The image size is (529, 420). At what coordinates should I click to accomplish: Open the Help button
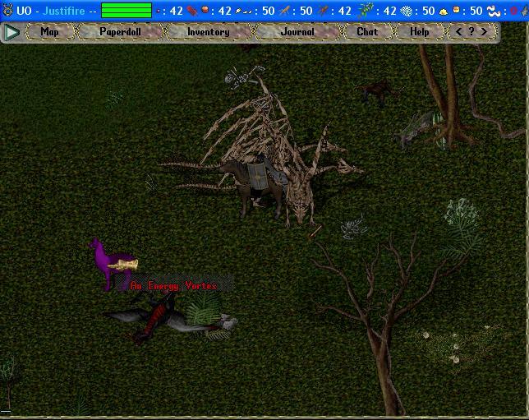(x=420, y=32)
